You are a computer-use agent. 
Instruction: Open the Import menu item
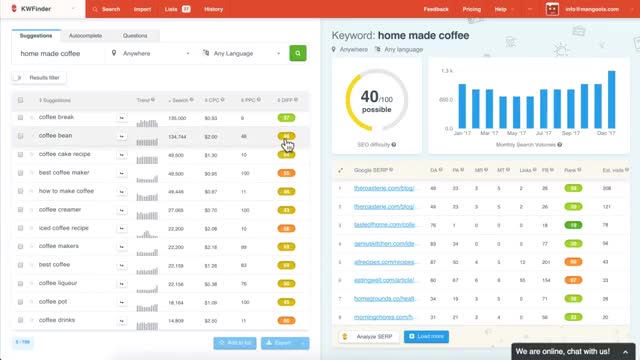click(142, 9)
